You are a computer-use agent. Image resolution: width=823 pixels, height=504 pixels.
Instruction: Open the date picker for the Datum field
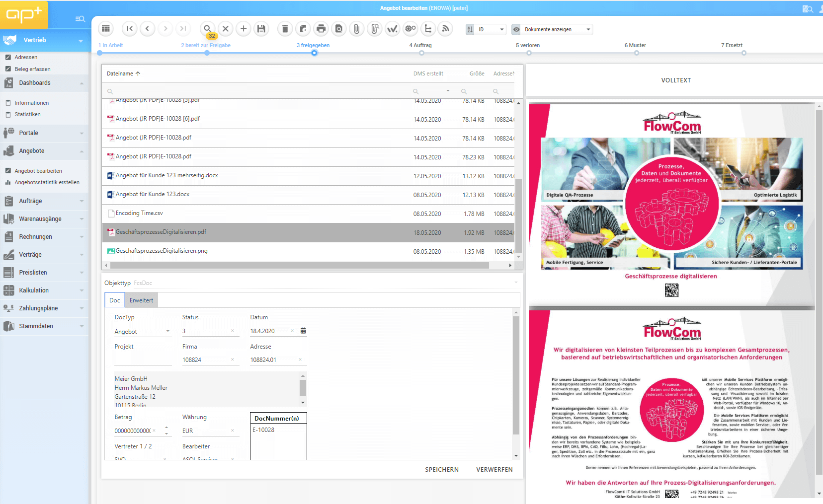tap(303, 331)
